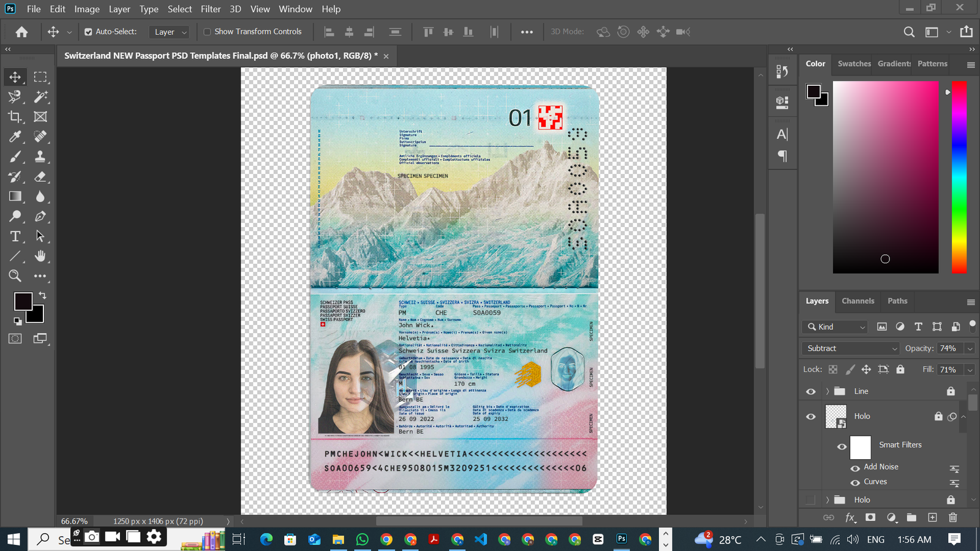Select the Horizontal Type tool
980x551 pixels.
pos(15,236)
